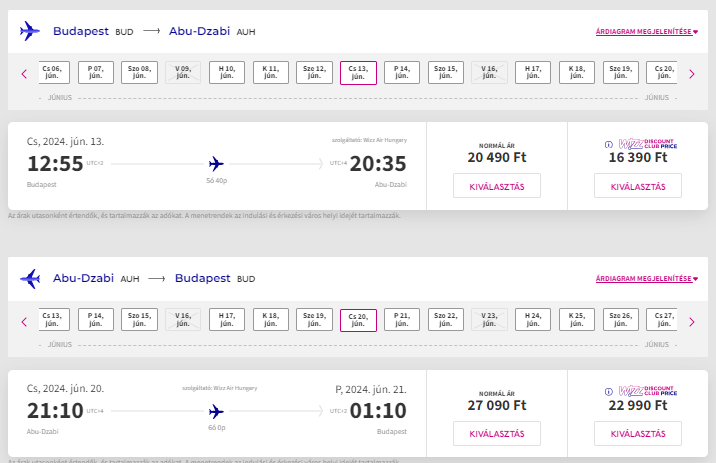Click info icon beside return Wizz Discount Club
The width and height of the screenshot is (716, 463).
[x=609, y=391]
